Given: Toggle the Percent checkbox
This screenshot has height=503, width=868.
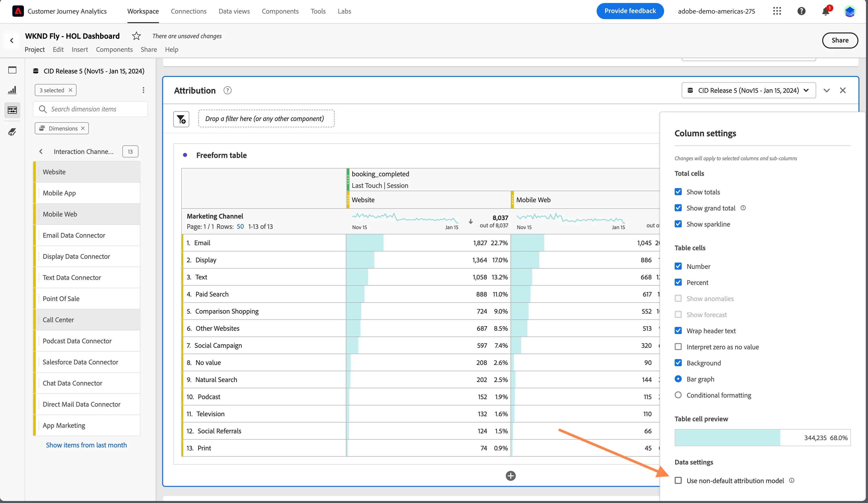Looking at the screenshot, I should (678, 282).
